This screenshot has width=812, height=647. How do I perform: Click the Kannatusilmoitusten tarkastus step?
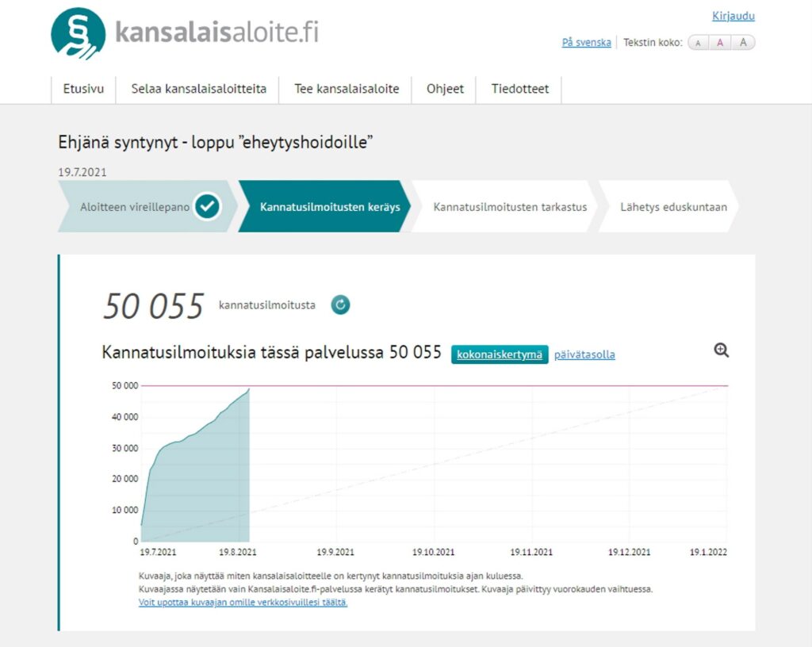point(510,207)
